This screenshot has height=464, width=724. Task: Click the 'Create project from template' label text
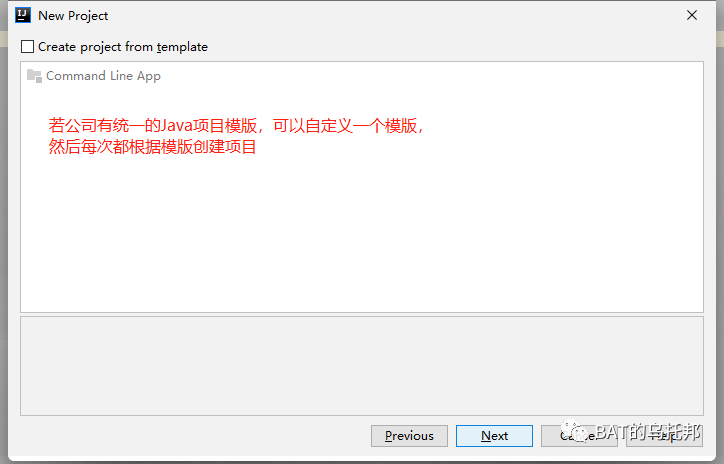tap(122, 47)
